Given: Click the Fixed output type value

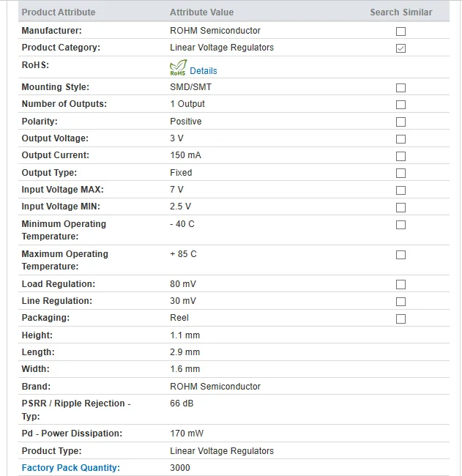Looking at the screenshot, I should [x=181, y=173].
